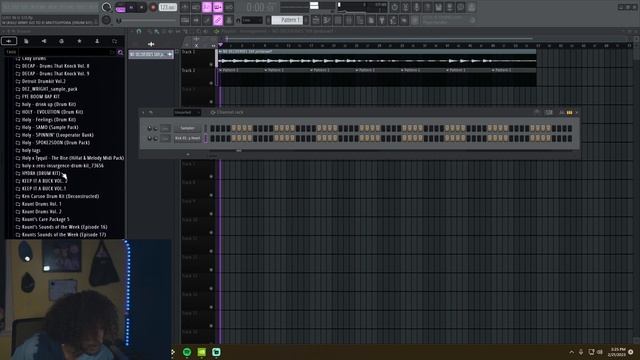This screenshot has height=360, width=640.
Task: Select the browser plugin database tab icon
Action: click(61, 41)
